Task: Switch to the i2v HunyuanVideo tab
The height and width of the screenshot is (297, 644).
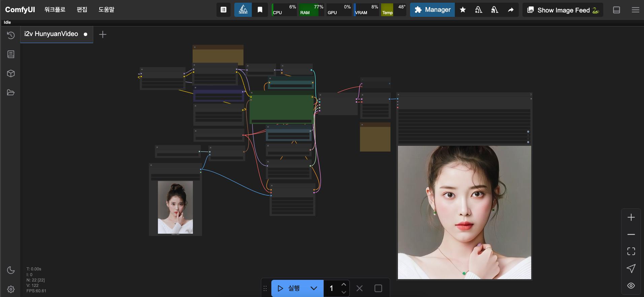Action: point(51,34)
